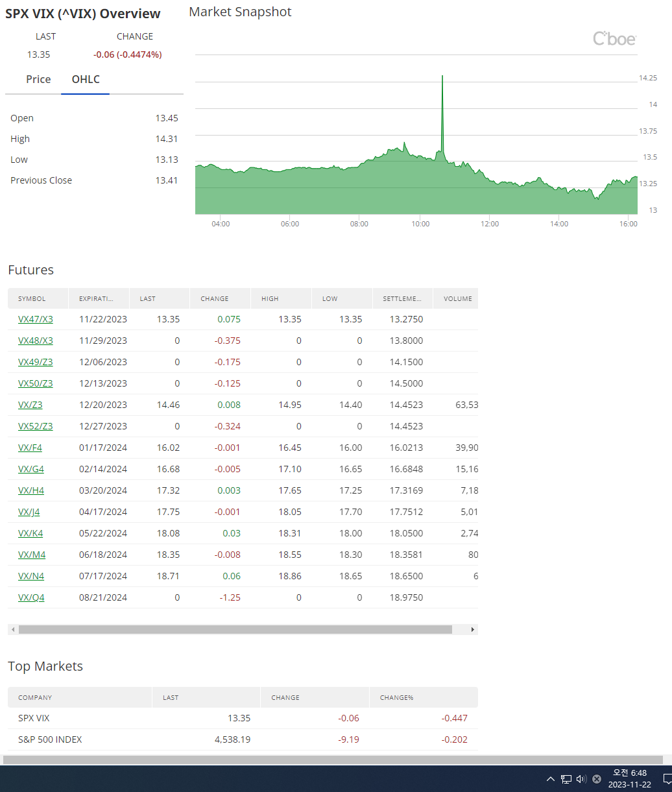The height and width of the screenshot is (792, 672).
Task: Sort futures by CHANGE column header
Action: click(220, 298)
